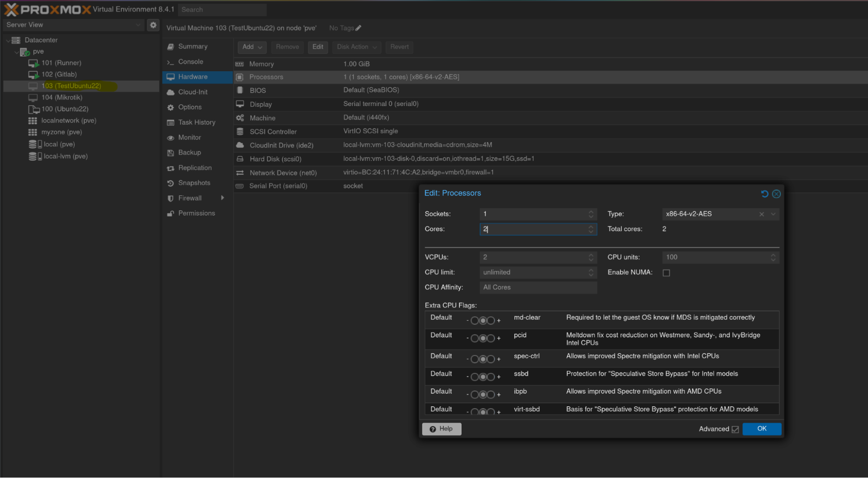Click the Proxmox logo icon
This screenshot has width=868, height=478.
[x=11, y=9]
